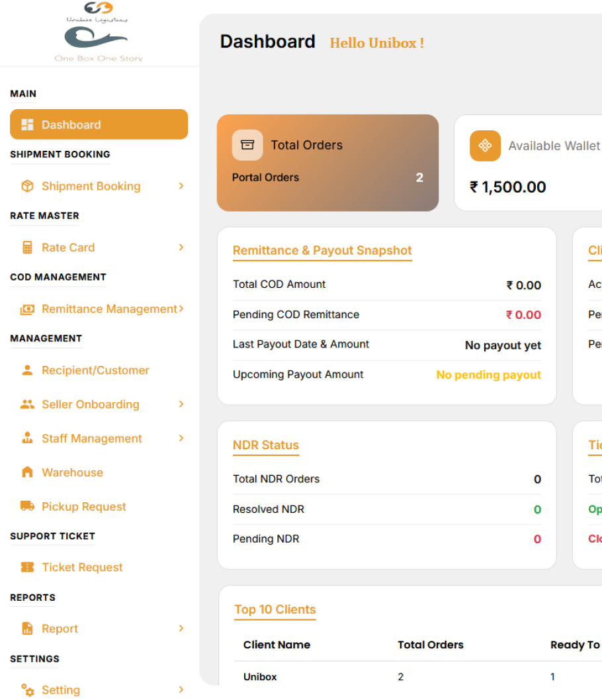
Task: Click Pending COD Remittance red ₹ 0.00 value
Action: (523, 315)
